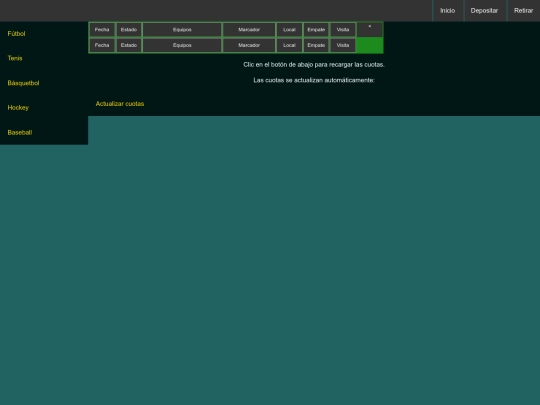Click the second-row Marcador cell
Image resolution: width=540 pixels, height=405 pixels.
pos(249,45)
